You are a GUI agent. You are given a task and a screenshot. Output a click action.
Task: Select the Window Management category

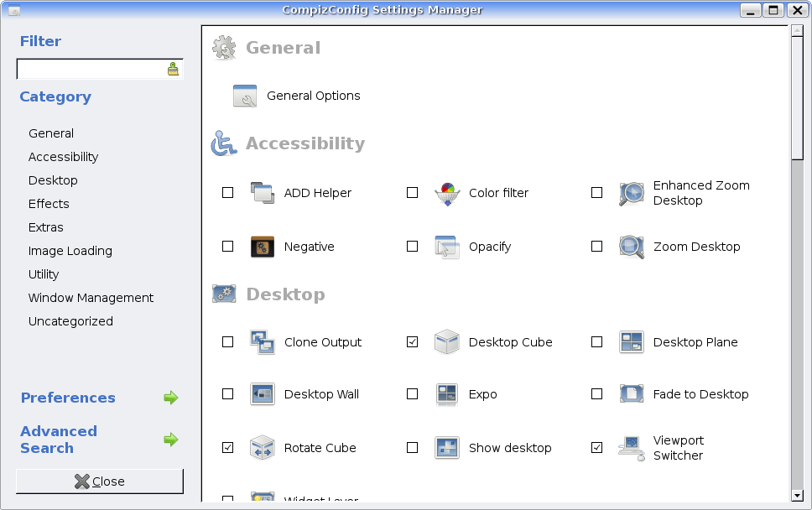pos(91,298)
